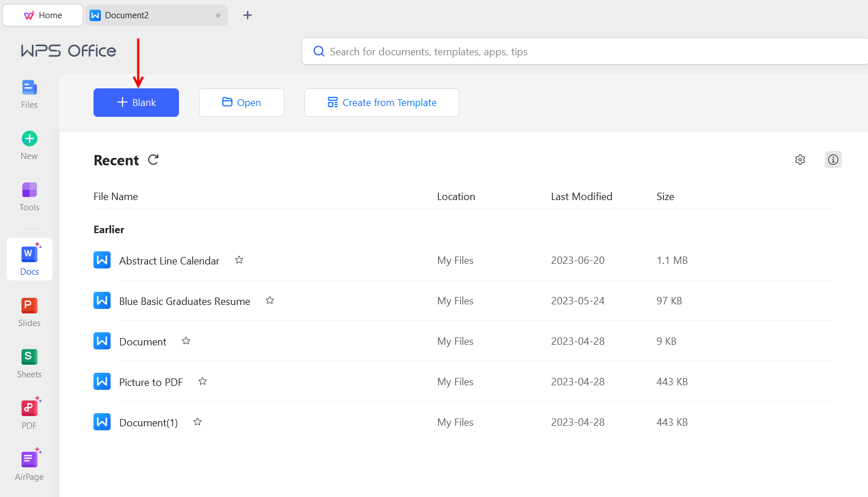Viewport: 868px width, 497px height.
Task: Star the Abstract Line Calendar file
Action: [x=239, y=260]
